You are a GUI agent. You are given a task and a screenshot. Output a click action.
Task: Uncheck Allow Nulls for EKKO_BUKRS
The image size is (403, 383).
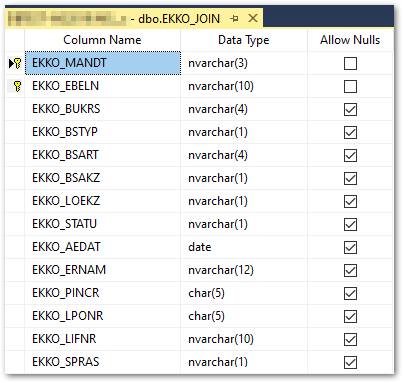[350, 109]
